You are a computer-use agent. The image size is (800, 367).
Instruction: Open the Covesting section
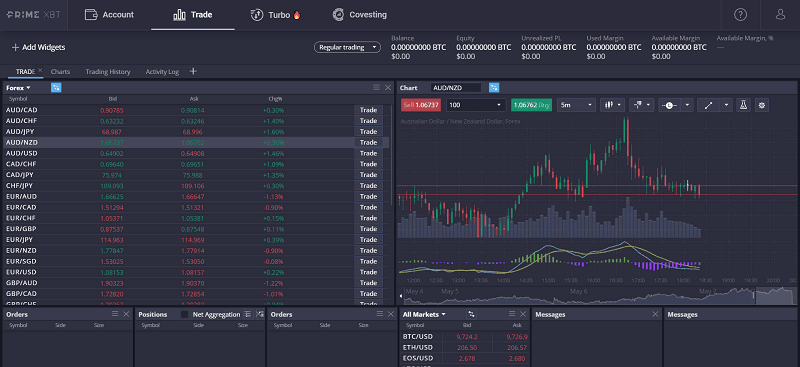click(x=359, y=15)
